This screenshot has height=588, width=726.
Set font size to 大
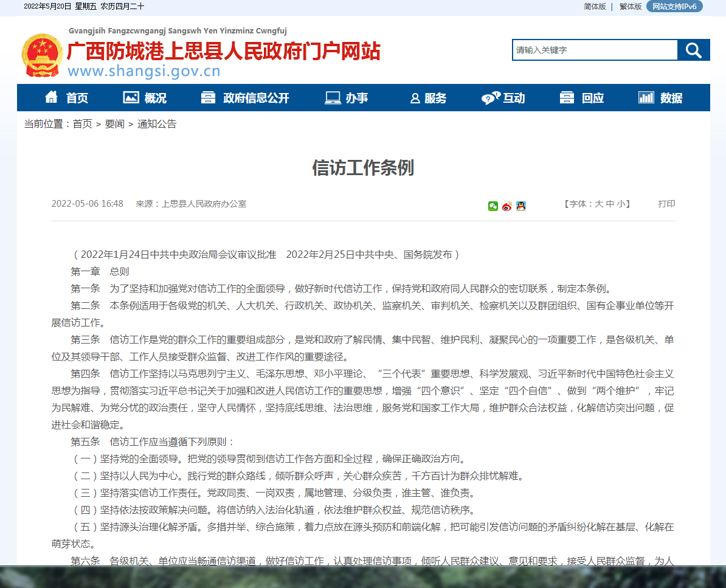point(599,204)
